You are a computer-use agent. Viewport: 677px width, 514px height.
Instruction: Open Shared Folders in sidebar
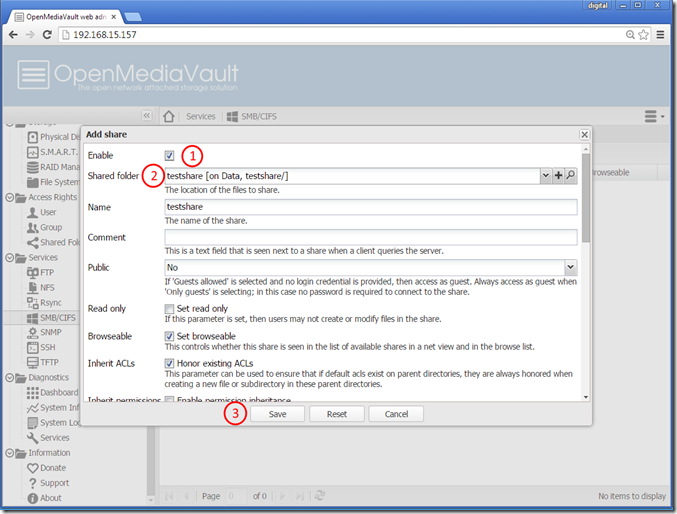click(x=54, y=242)
